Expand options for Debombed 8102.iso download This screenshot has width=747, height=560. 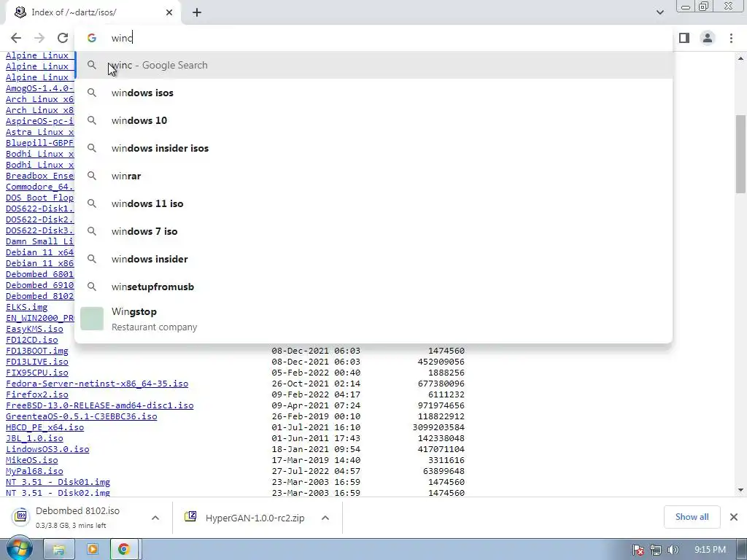point(155,518)
